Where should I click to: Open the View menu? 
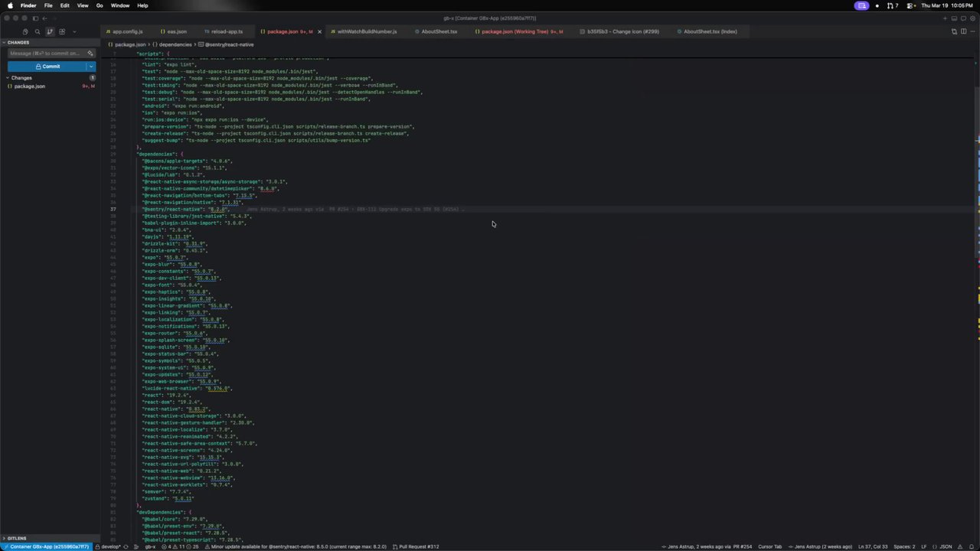coord(83,5)
